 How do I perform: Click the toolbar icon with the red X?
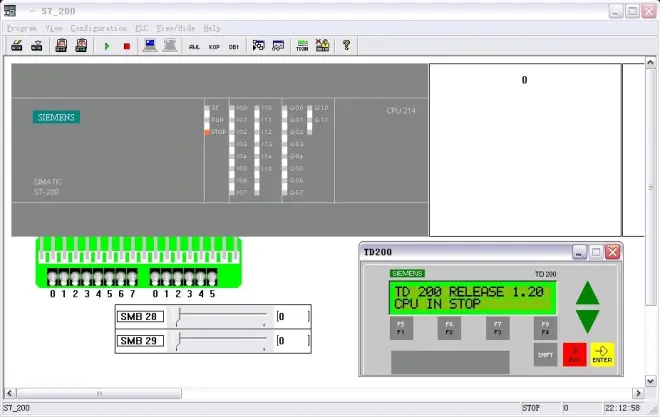[x=322, y=45]
